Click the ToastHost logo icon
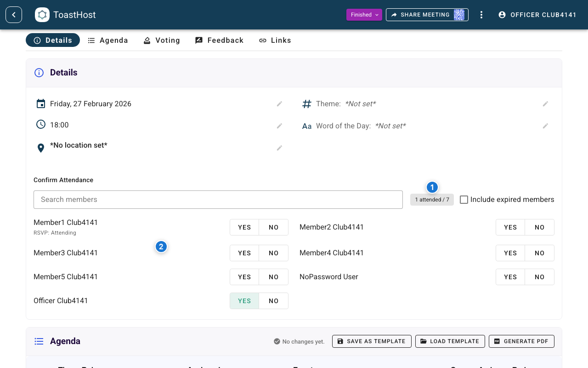Viewport: 588px width, 368px height. pos(42,15)
